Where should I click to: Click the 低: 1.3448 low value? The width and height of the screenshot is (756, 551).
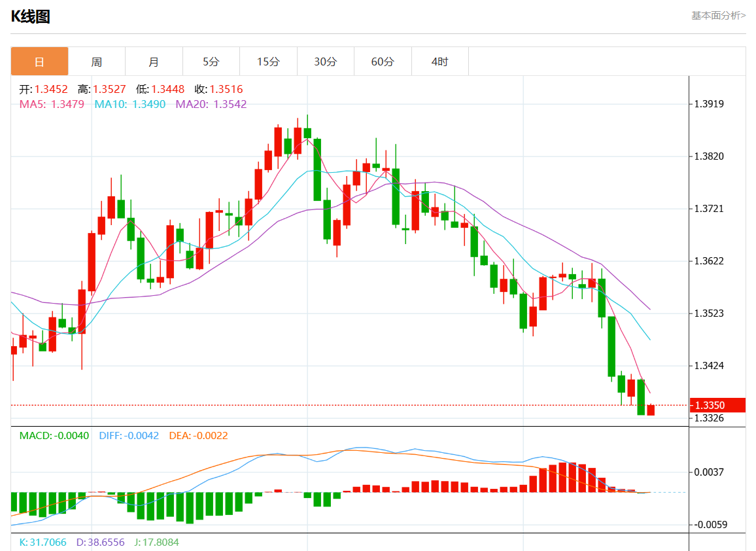pyautogui.click(x=160, y=89)
